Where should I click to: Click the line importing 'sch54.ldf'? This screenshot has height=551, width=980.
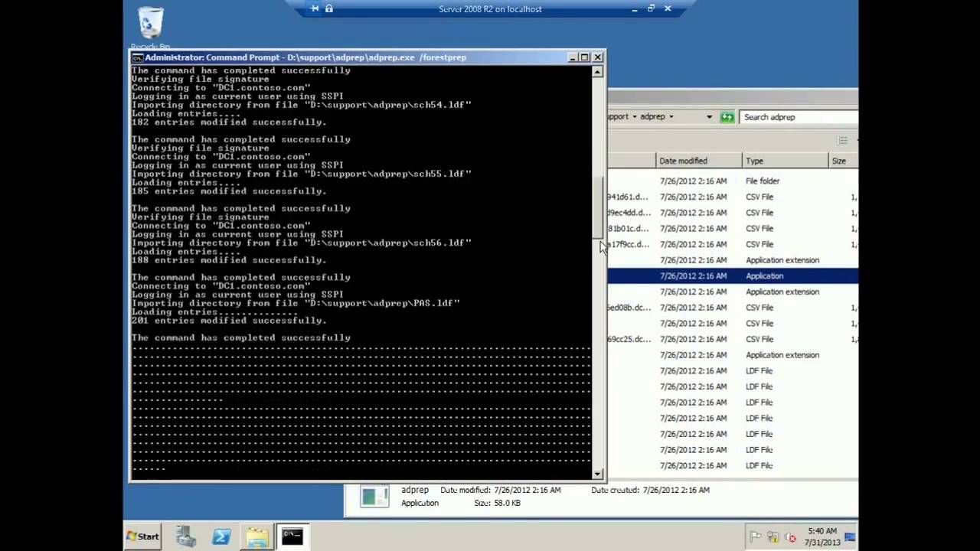[x=302, y=105]
